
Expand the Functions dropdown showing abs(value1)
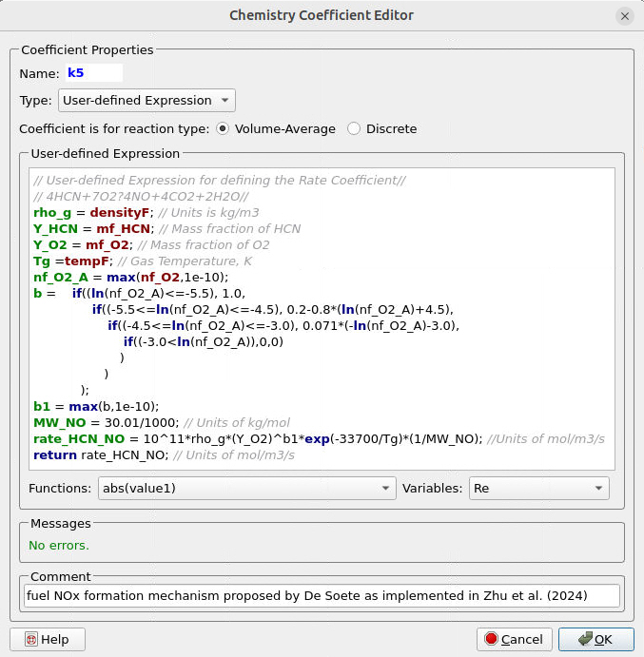246,488
